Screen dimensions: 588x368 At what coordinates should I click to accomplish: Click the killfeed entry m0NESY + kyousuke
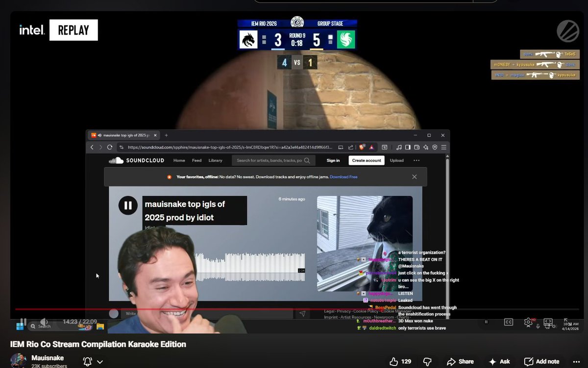click(535, 65)
